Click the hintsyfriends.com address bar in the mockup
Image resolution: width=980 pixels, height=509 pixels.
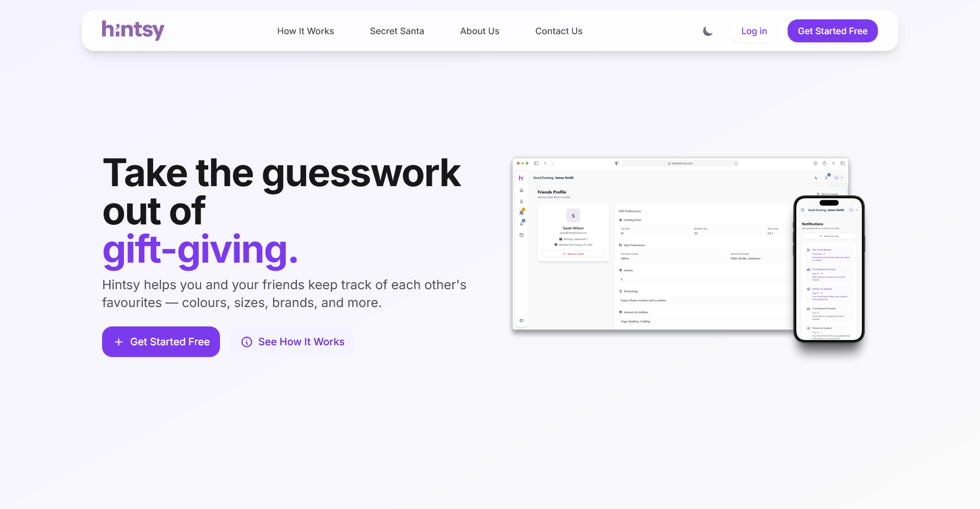coord(680,163)
